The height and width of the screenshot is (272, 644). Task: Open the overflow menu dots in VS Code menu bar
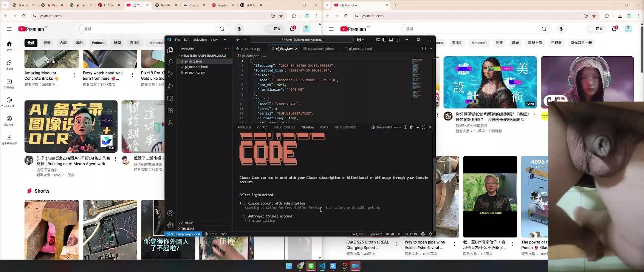(224, 39)
